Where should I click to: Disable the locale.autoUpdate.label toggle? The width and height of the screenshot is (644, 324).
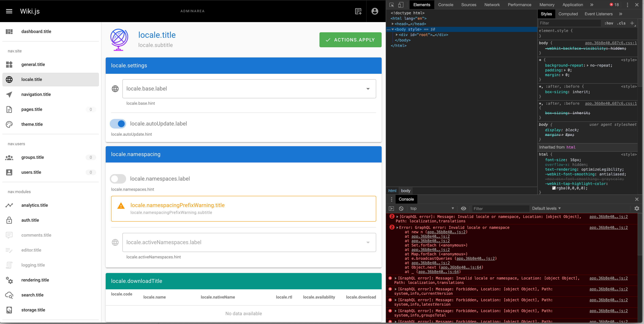[118, 124]
